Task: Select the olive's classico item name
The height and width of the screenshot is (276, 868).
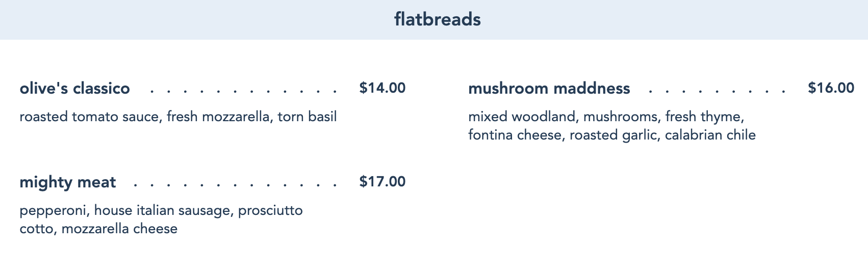Action: tap(74, 88)
